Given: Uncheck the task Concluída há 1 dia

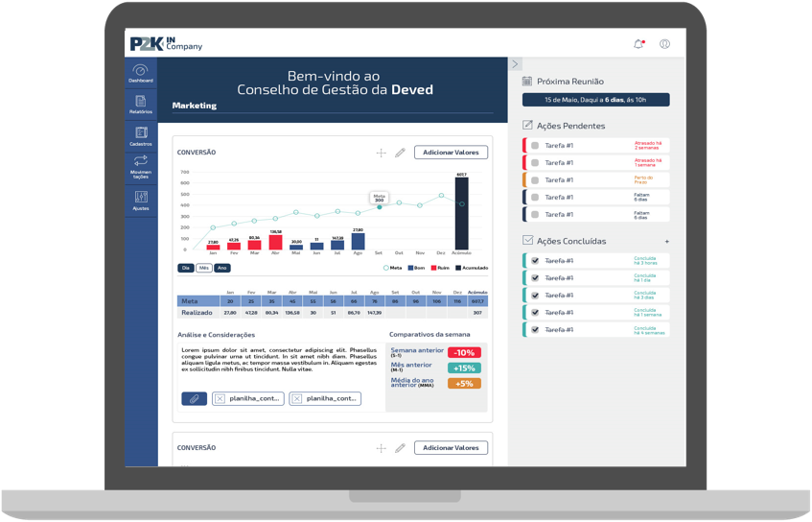Looking at the screenshot, I should [535, 278].
